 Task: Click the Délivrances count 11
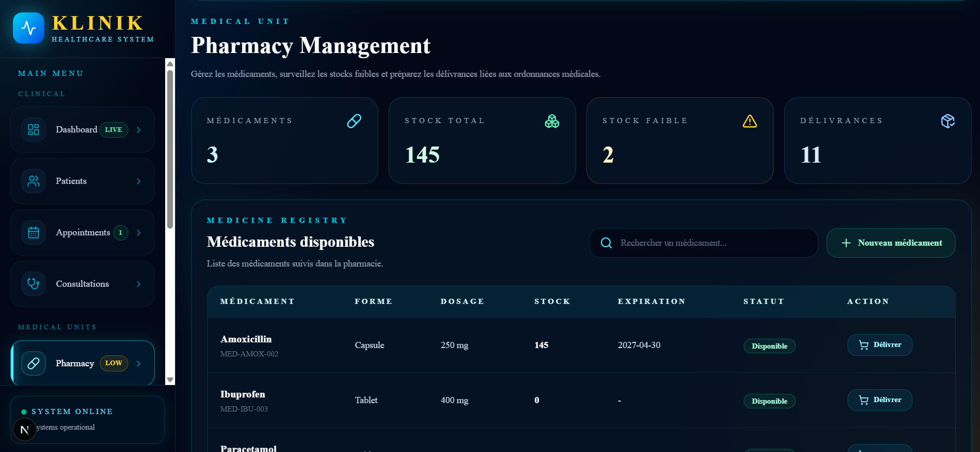[811, 155]
